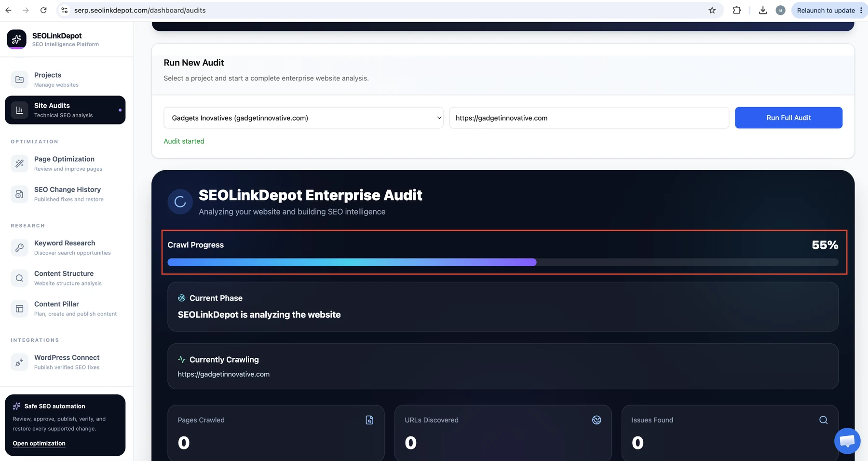This screenshot has height=461, width=868.
Task: Open the browser downloads icon
Action: (x=763, y=10)
